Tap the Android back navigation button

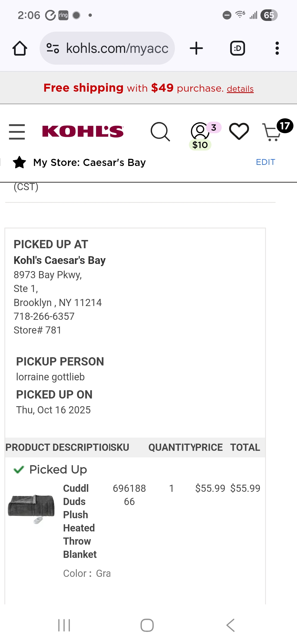(x=230, y=625)
